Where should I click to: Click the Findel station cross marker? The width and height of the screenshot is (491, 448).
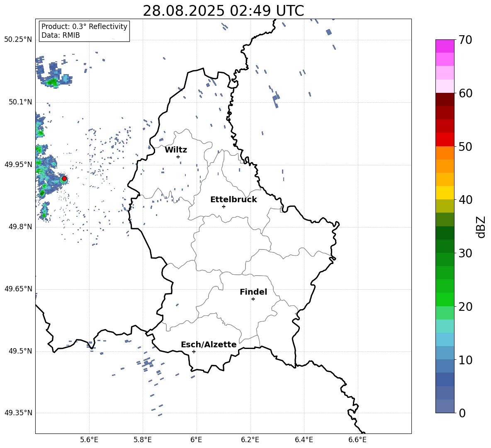tap(253, 299)
